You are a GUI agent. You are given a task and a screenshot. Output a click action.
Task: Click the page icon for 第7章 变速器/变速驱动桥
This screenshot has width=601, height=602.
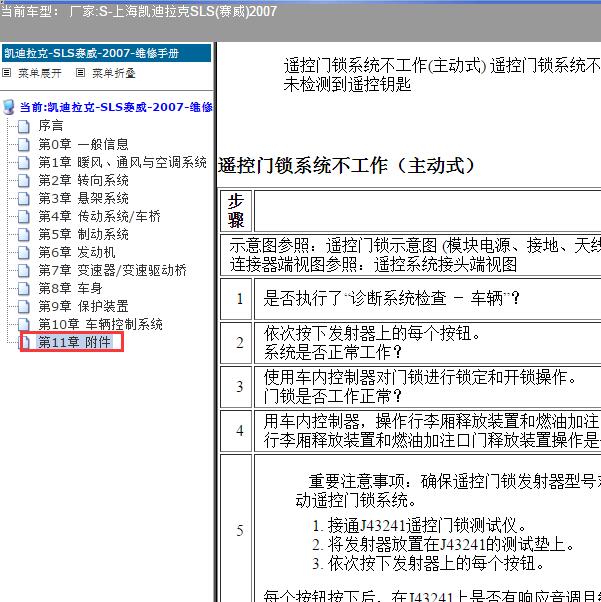click(24, 270)
